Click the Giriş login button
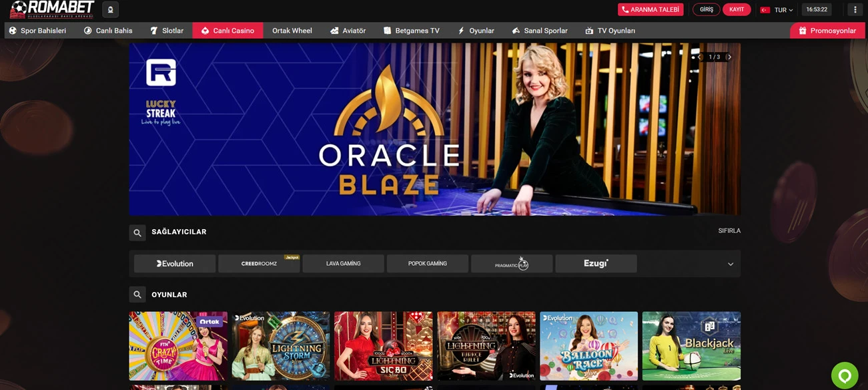 (706, 9)
